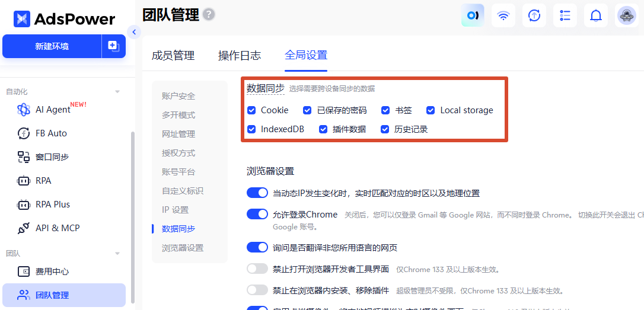This screenshot has height=310, width=644.
Task: Switch to the 成员管理 tab
Action: 173,56
